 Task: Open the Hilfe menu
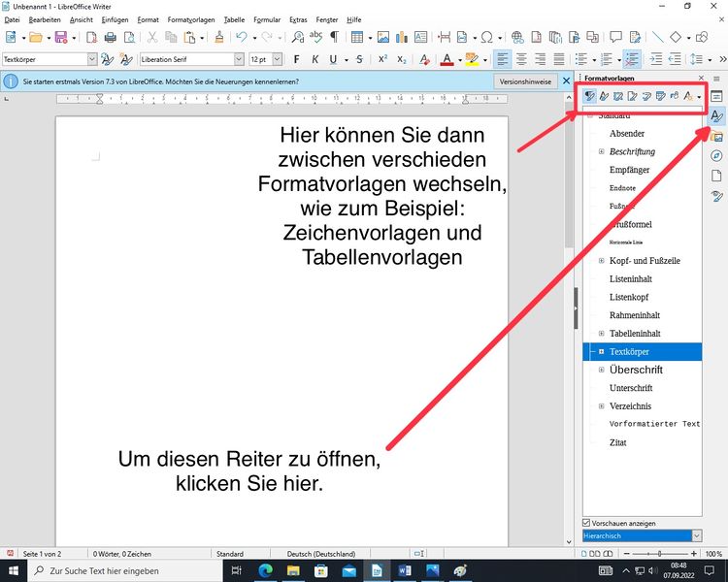point(353,19)
